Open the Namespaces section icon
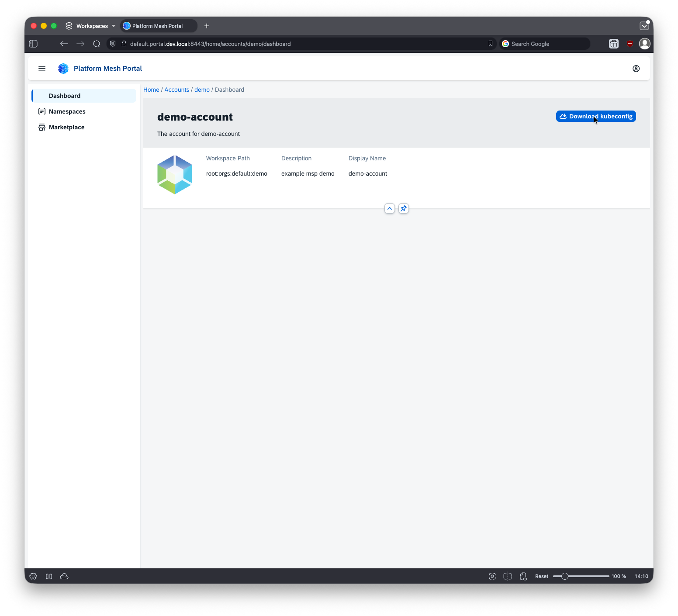The image size is (678, 616). tap(42, 111)
